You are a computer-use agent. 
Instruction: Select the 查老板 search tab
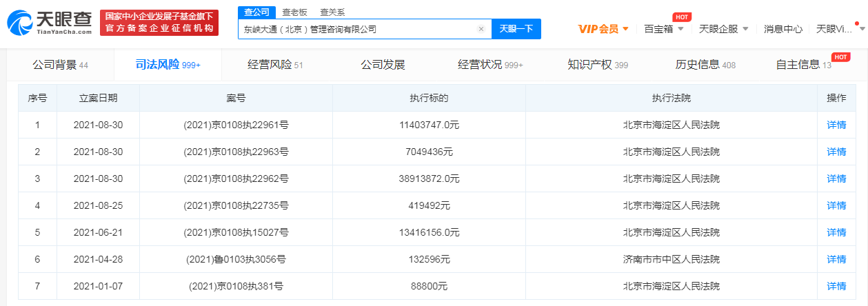coord(294,12)
